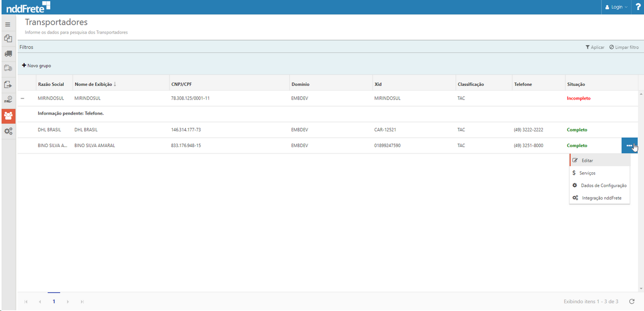Open the Login dropdown
Viewport: 644px width, 311px height.
pos(616,7)
